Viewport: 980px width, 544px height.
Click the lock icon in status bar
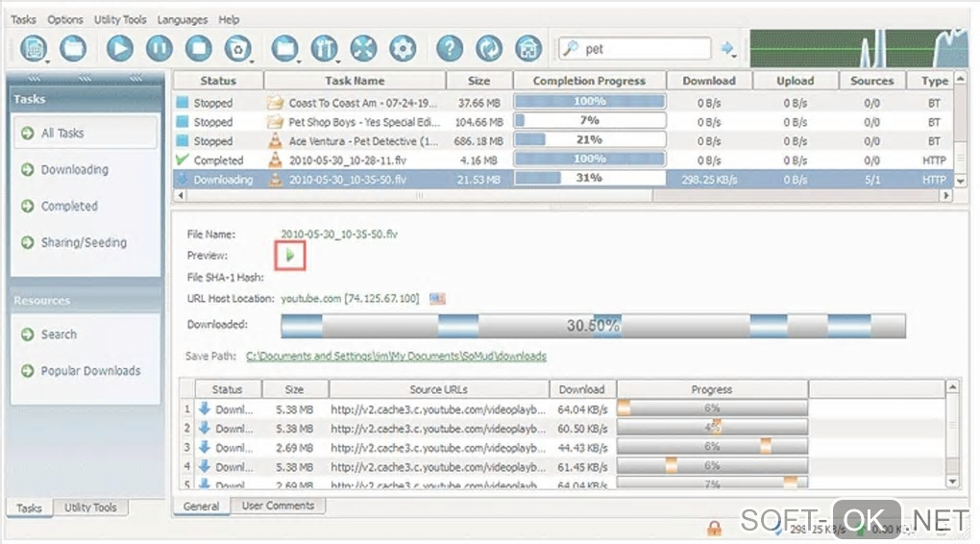coord(715,529)
